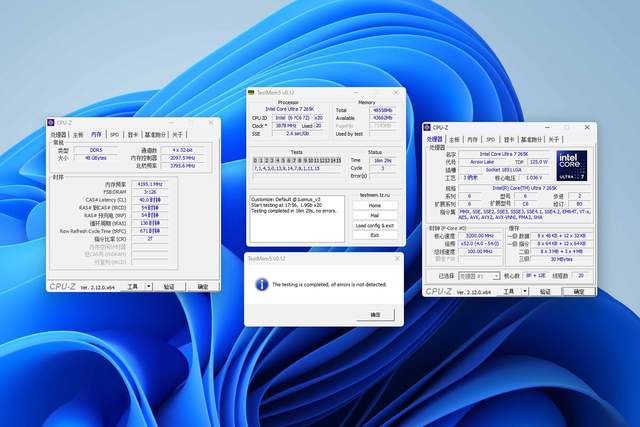Open the 内存 tab in right CPU-Z window
The width and height of the screenshot is (640, 427).
pos(472,140)
